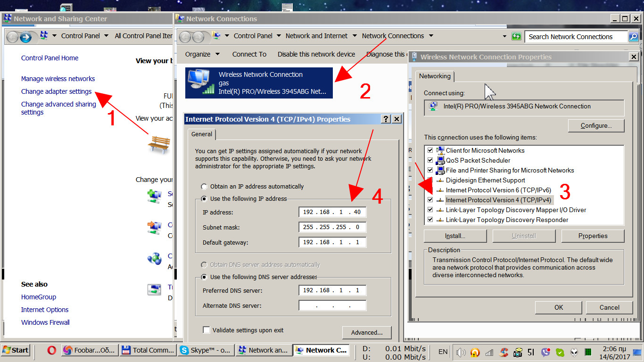Screen dimensions: 644x362
Task: Click the location icon in Network Connections address bar
Action: point(216,36)
